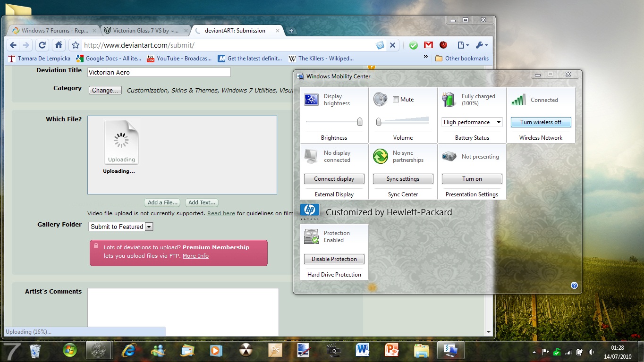Click the battery plug icon
Screen dimensions: 644x362
pos(449,100)
